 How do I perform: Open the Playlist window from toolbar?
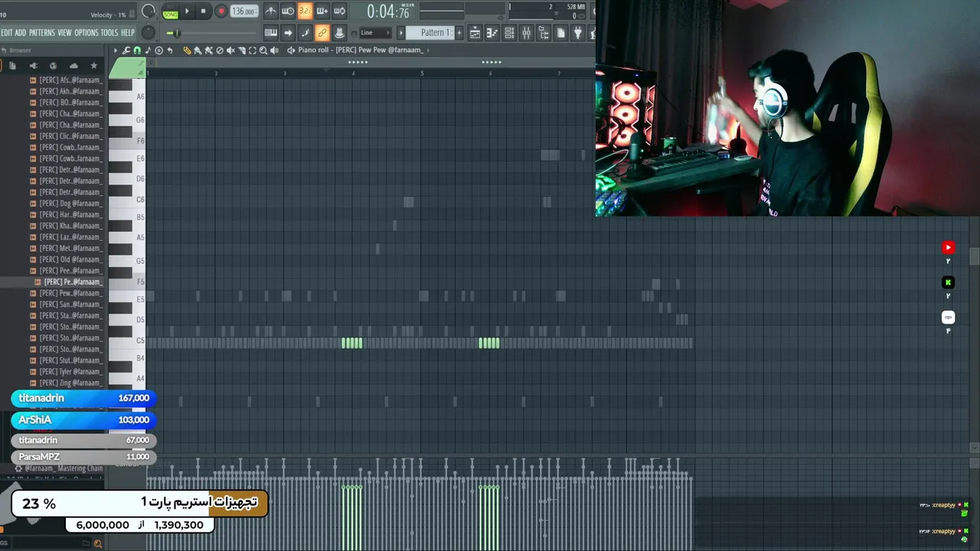coord(475,33)
